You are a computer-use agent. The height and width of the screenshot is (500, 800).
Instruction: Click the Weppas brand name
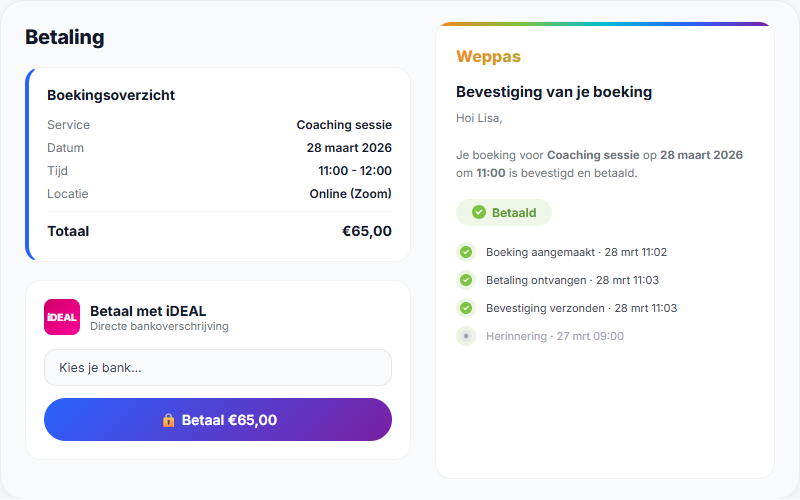[488, 57]
